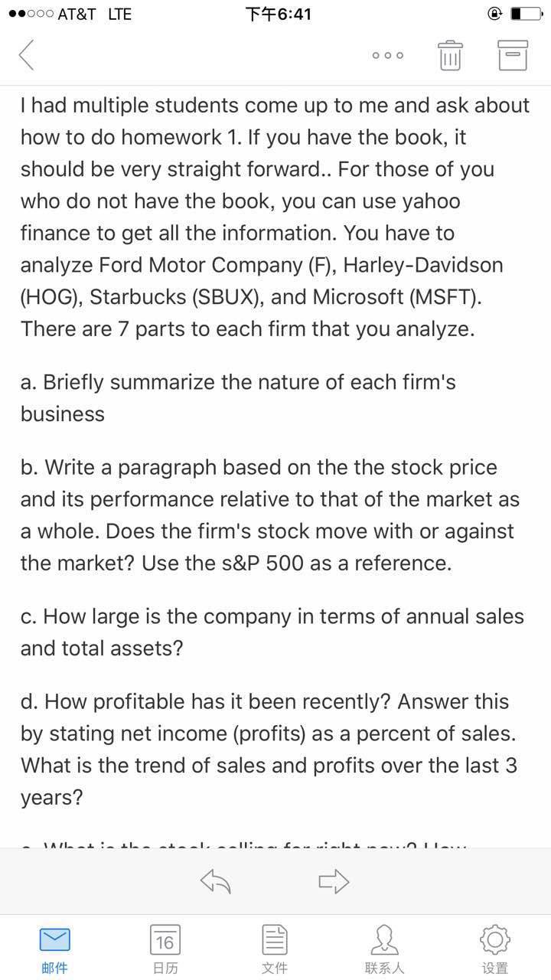551x980 pixels.
Task: Go back using the left chevron
Action: (27, 55)
